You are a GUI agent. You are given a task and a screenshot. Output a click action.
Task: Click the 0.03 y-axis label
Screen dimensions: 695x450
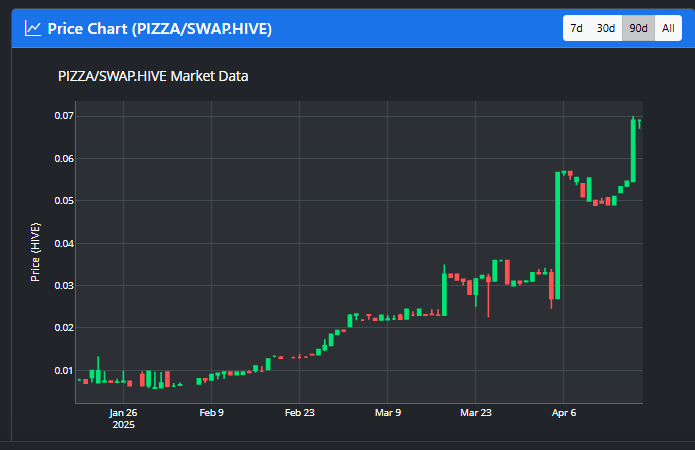(x=64, y=286)
